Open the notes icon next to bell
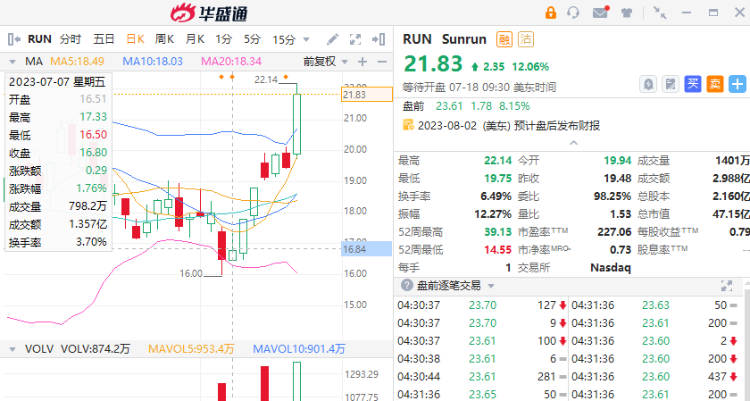Viewport: 750px width, 401px height. 671,84
